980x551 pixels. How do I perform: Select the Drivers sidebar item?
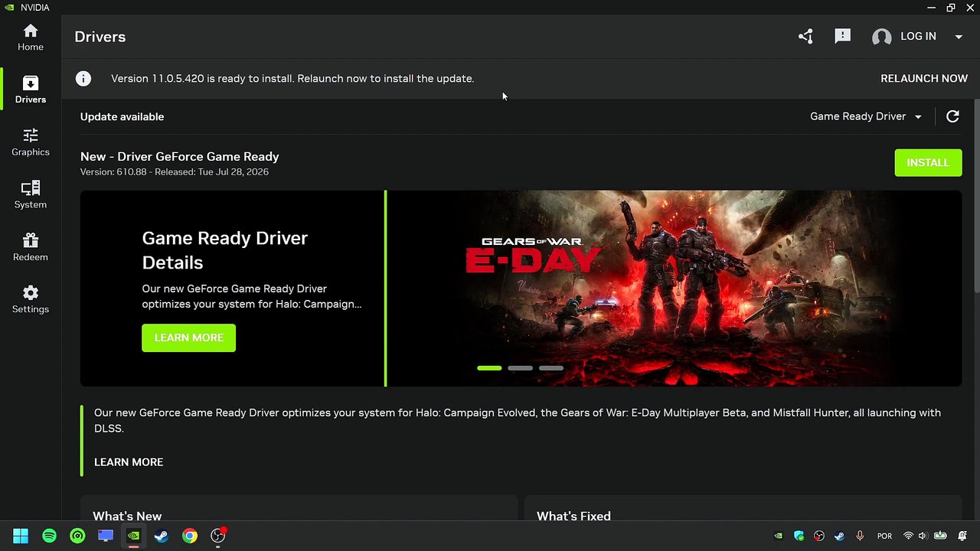tap(31, 90)
